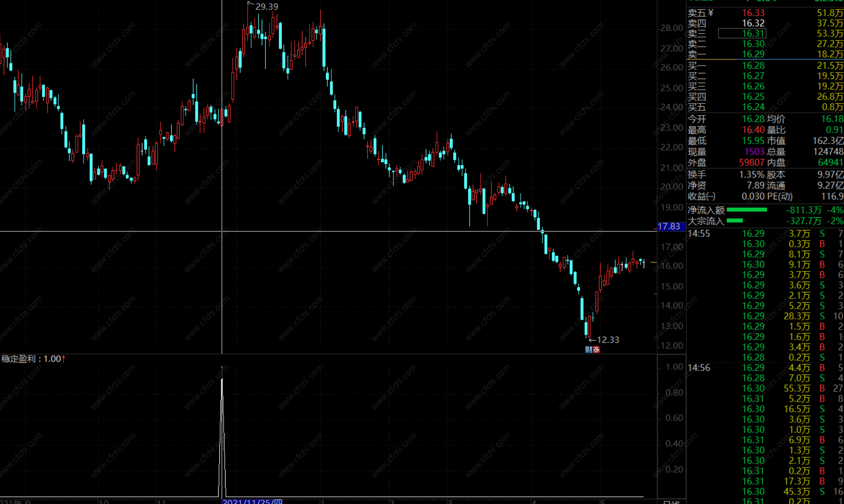Click the 29.39 high price marker
This screenshot has width=844, height=504.
click(x=266, y=6)
